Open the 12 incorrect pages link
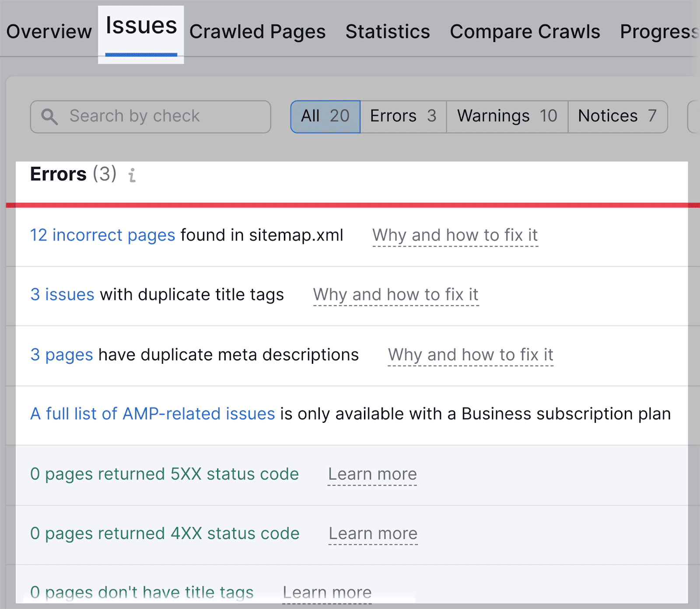 click(x=102, y=235)
